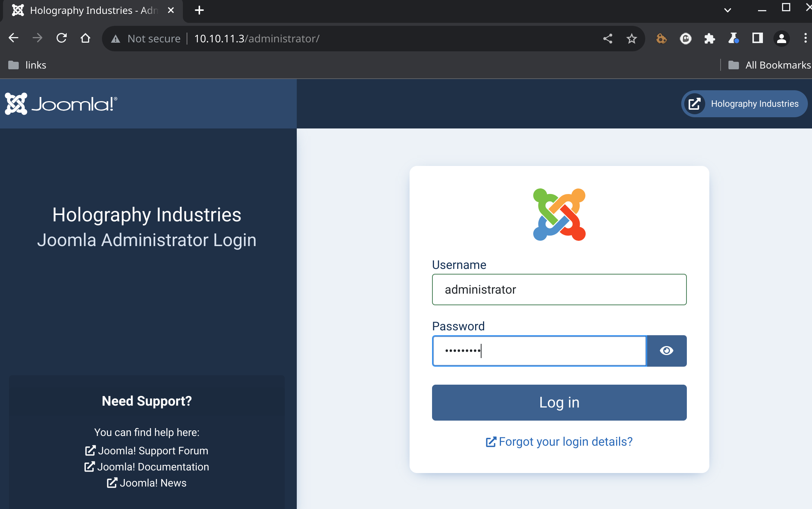
Task: Click Forgot your login details link
Action: [x=559, y=442]
